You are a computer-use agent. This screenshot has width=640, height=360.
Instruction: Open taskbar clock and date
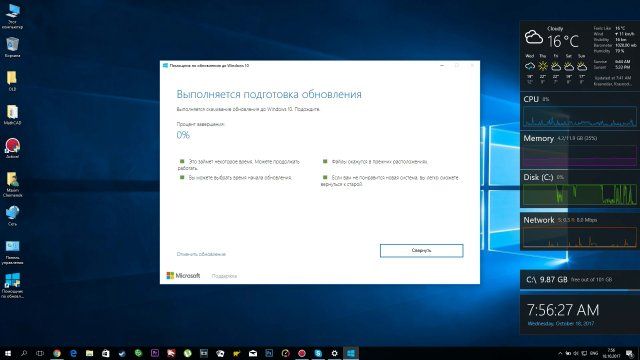point(611,353)
